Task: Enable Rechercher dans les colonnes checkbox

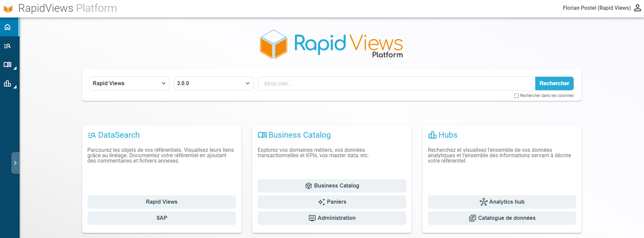Action: [516, 96]
